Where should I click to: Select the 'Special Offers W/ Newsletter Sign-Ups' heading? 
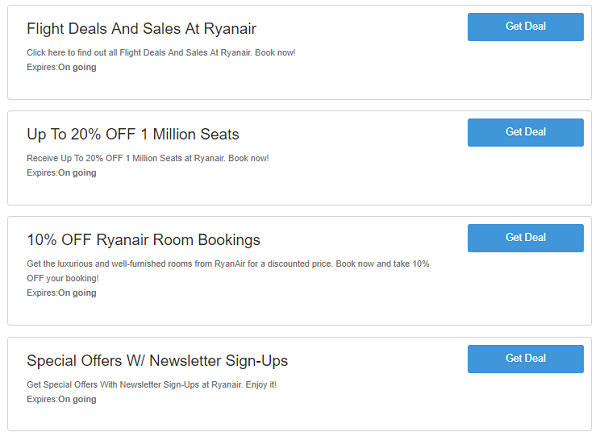tap(157, 361)
